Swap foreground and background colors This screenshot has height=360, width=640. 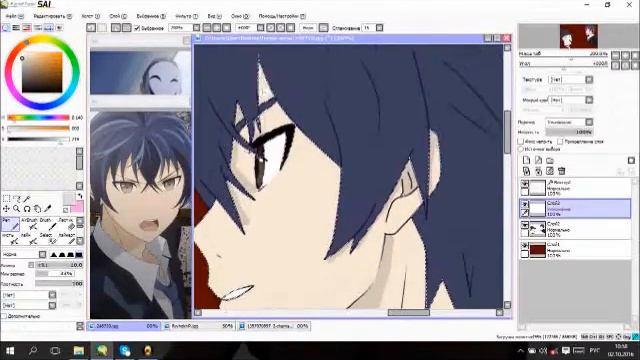point(80,196)
